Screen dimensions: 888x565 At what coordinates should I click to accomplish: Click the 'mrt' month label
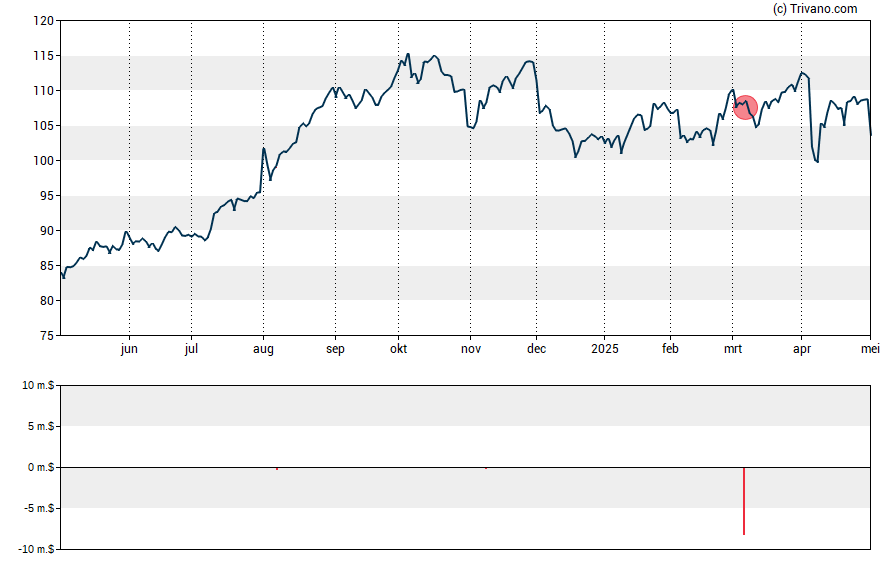click(x=733, y=349)
